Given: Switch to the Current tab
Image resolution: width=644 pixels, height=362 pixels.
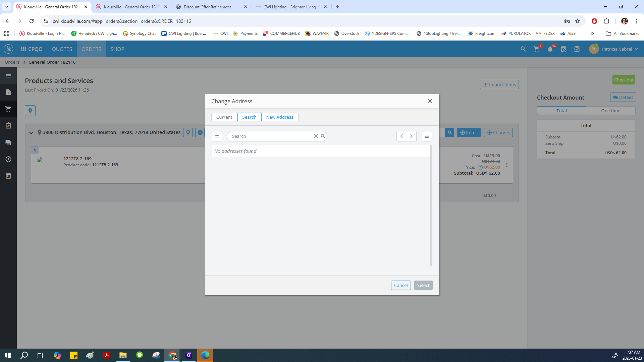Looking at the screenshot, I should pyautogui.click(x=224, y=117).
